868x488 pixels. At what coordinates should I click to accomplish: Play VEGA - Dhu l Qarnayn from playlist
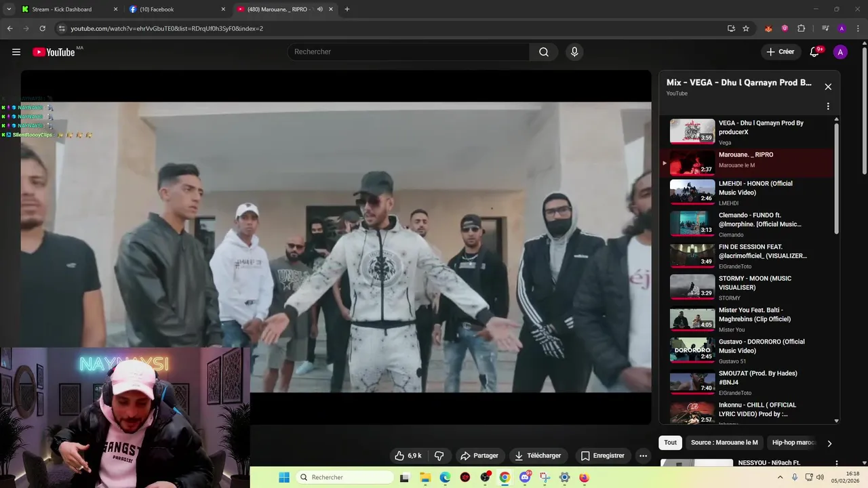point(746,131)
